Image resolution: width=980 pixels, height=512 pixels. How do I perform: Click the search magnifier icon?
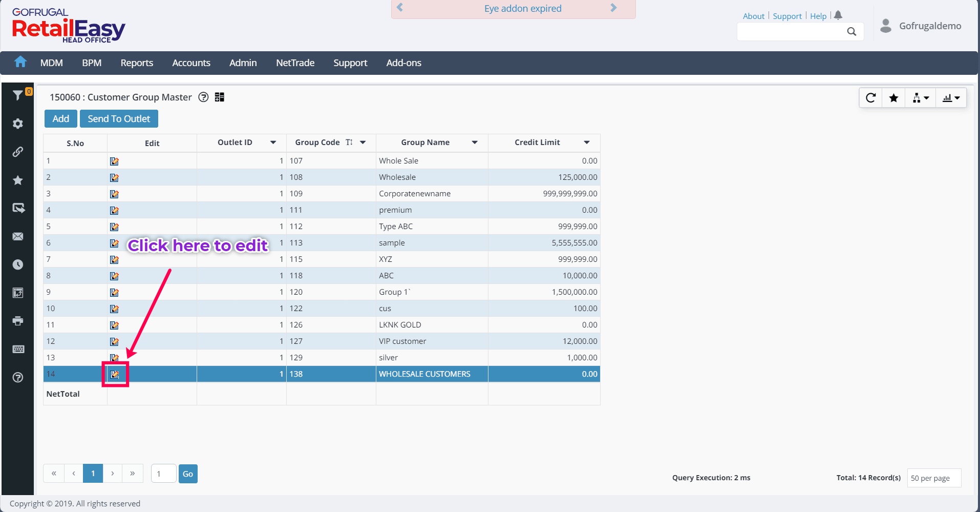tap(851, 31)
